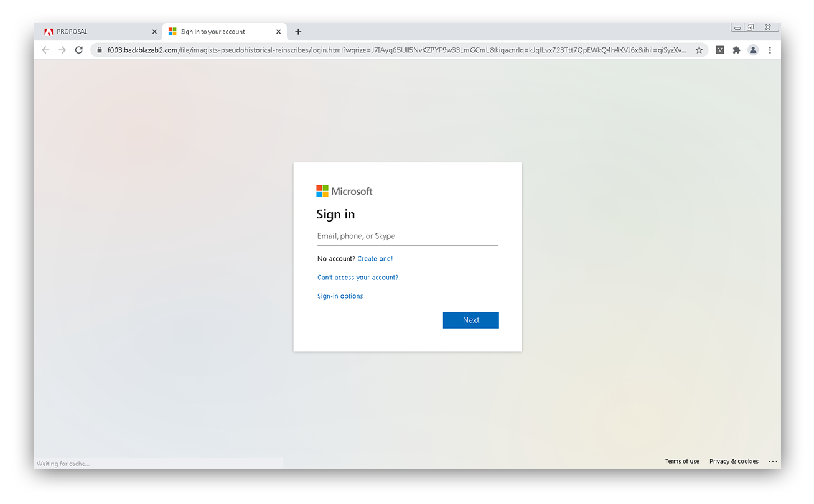Image resolution: width=814 pixels, height=504 pixels.
Task: Open Sign-in options
Action: tap(340, 296)
